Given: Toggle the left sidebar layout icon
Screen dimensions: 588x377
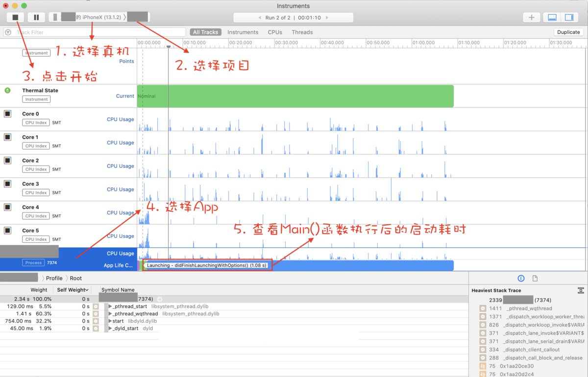Looking at the screenshot, I should click(x=552, y=17).
